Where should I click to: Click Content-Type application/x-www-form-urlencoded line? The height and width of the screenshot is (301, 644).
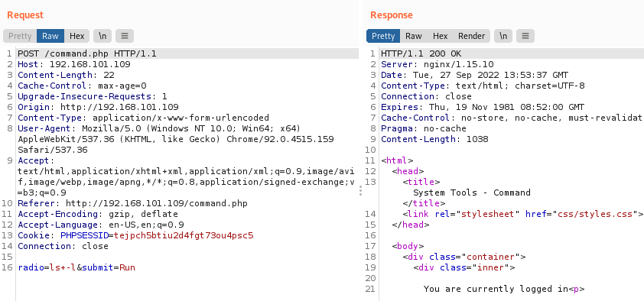(x=143, y=118)
